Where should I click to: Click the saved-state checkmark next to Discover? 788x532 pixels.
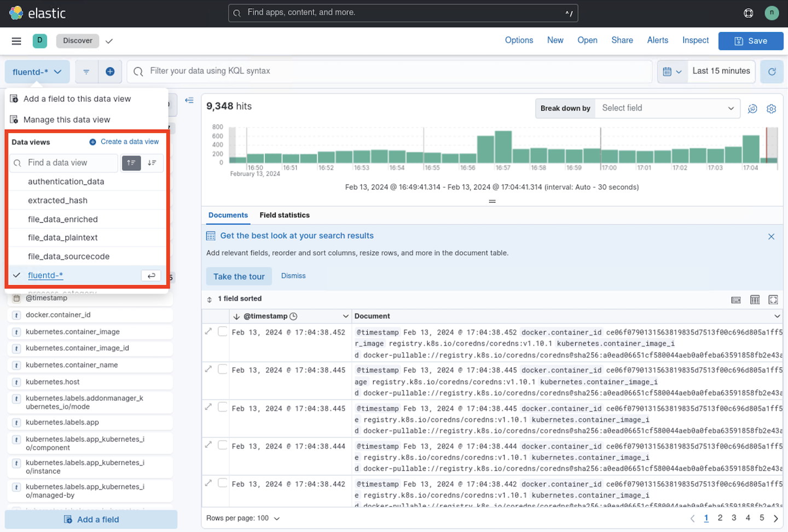pyautogui.click(x=109, y=41)
